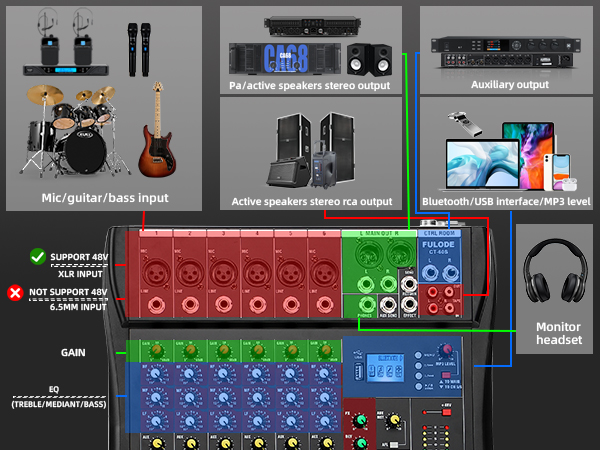The height and width of the screenshot is (450, 600).
Task: Select channel 5 line input jack
Action: point(290,305)
